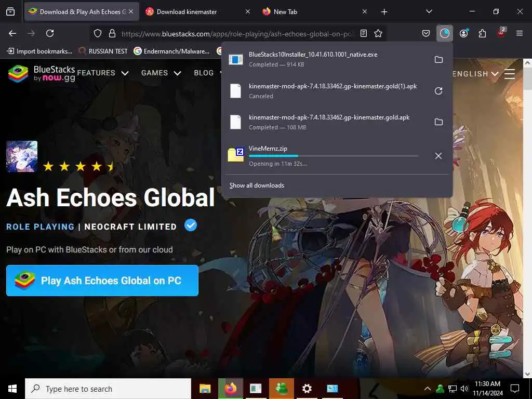Screen dimensions: 532x399
Task: Show hidden system tray icons
Action: click(x=428, y=389)
